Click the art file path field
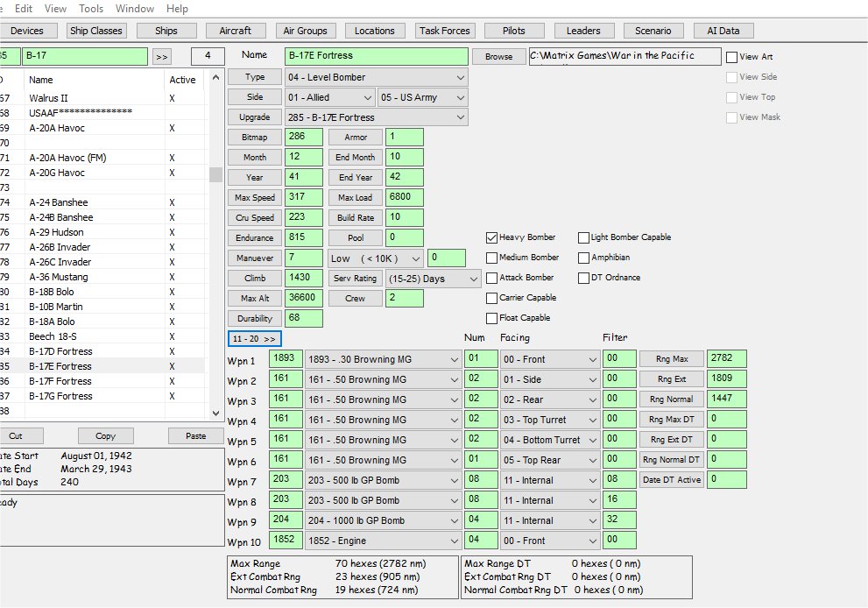 click(625, 56)
